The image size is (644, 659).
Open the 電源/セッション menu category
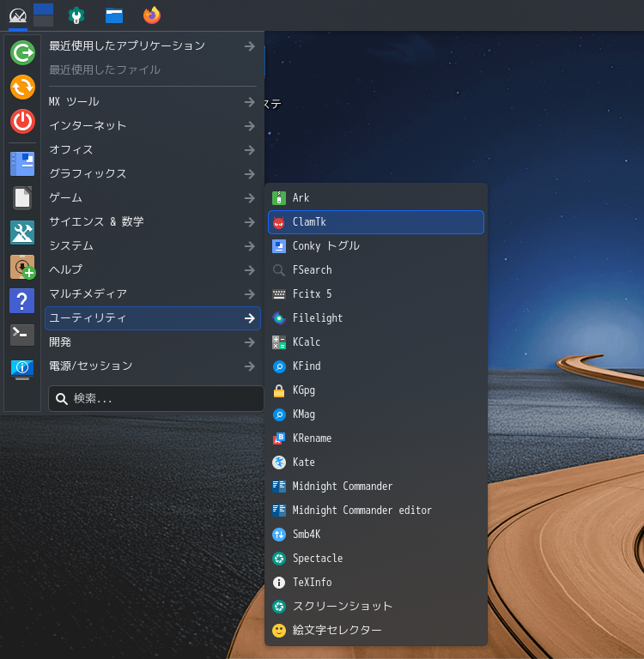pyautogui.click(x=152, y=366)
